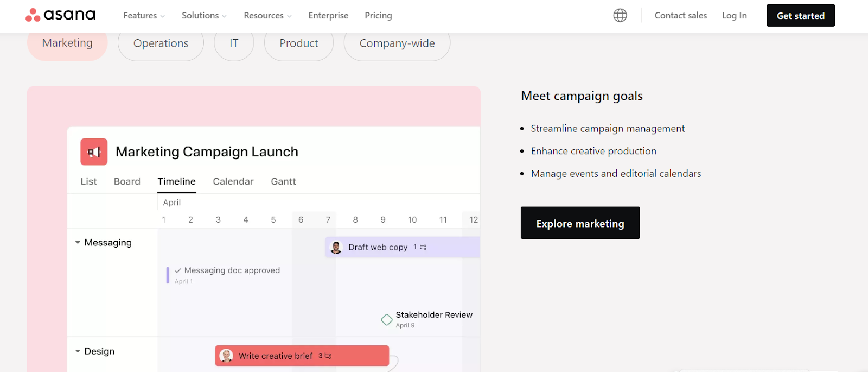Viewport: 868px width, 372px height.
Task: Click the Marketing Campaign Launch title
Action: tap(207, 152)
